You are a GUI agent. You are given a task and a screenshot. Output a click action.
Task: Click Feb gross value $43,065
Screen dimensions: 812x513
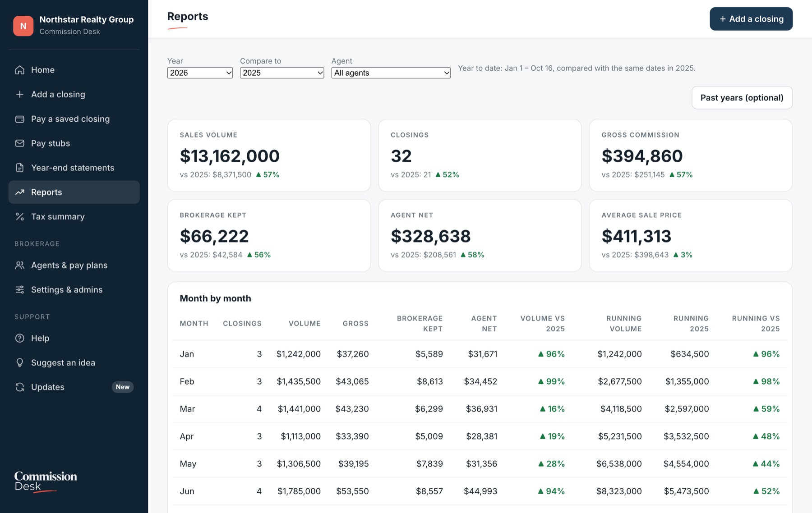tap(352, 381)
